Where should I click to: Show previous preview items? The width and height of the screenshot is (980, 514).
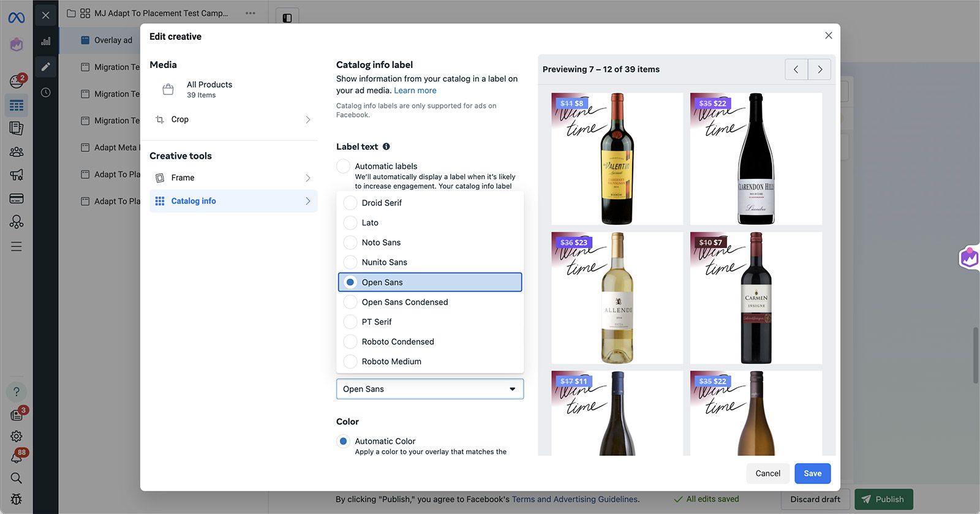pos(796,69)
